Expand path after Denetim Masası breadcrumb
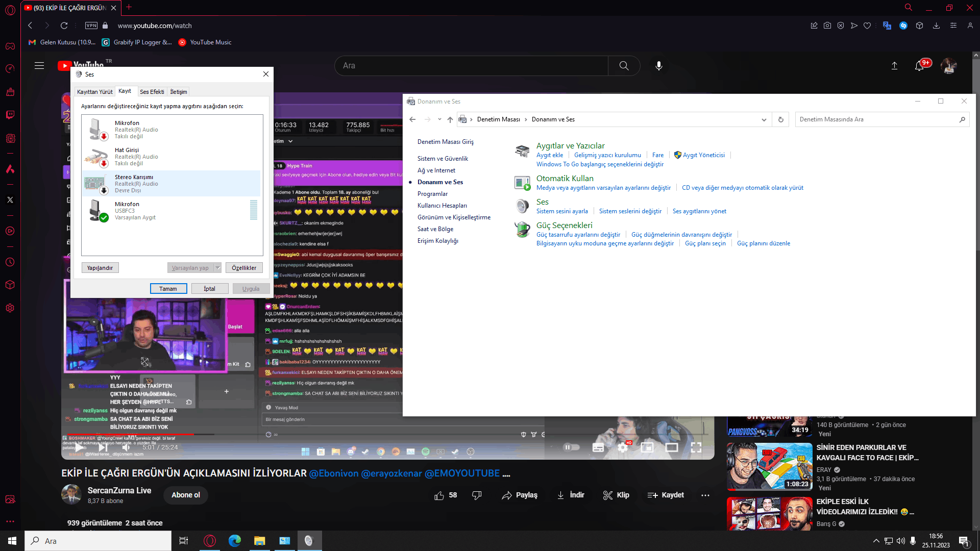Screen dimensions: 980x551 [x=526, y=119]
